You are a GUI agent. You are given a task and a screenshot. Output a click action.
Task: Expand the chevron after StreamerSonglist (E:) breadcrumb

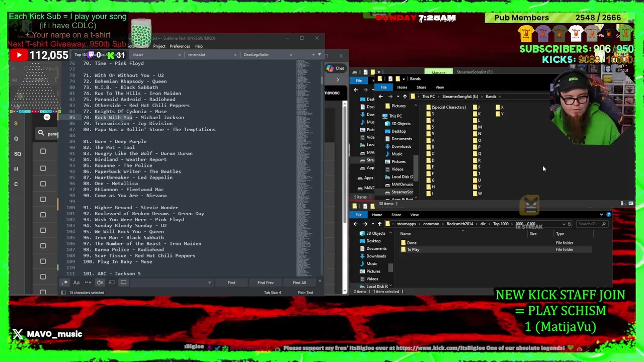tap(482, 97)
